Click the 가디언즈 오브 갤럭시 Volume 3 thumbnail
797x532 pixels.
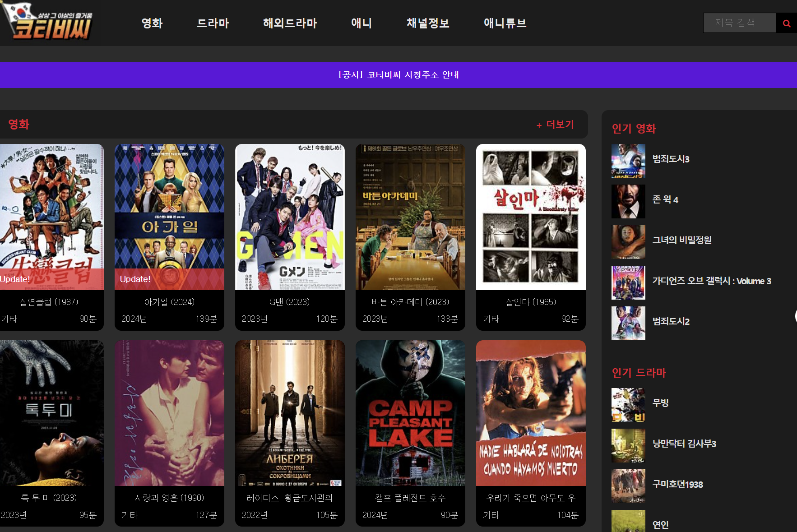click(628, 282)
